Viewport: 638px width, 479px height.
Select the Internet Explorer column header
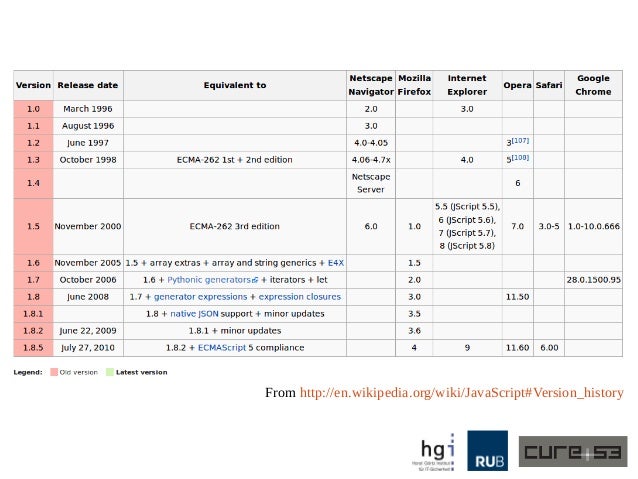coord(467,85)
